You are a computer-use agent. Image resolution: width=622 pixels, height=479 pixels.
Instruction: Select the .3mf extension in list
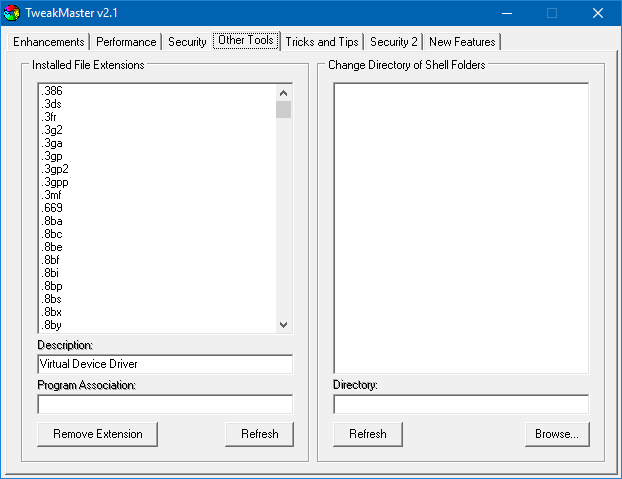tap(52, 195)
